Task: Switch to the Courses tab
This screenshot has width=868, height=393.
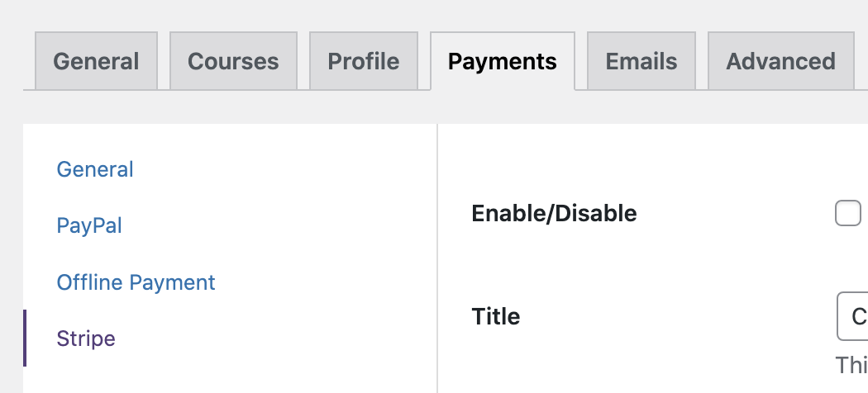Action: pyautogui.click(x=233, y=61)
